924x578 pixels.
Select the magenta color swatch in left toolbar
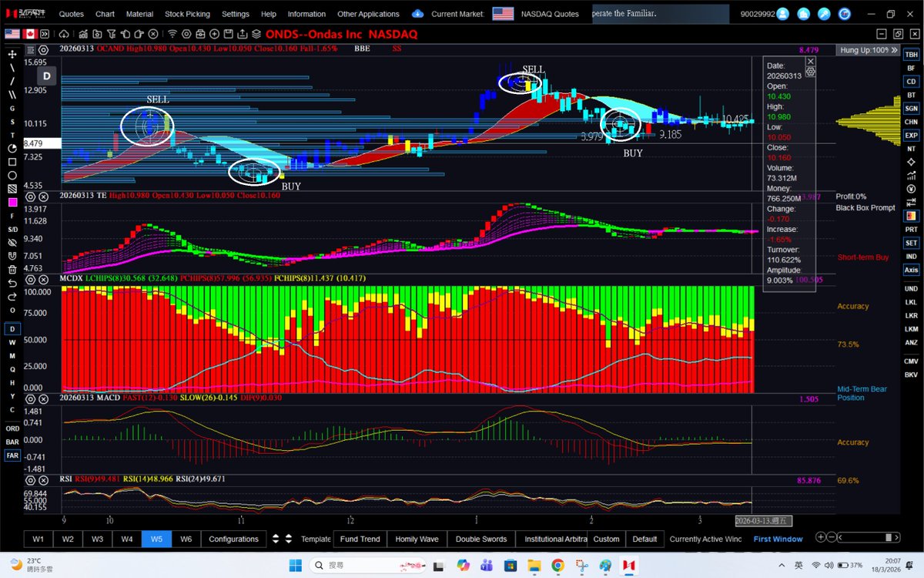tap(12, 202)
